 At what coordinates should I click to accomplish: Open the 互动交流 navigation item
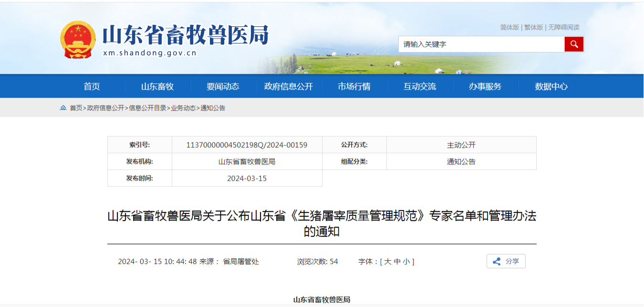(x=420, y=86)
